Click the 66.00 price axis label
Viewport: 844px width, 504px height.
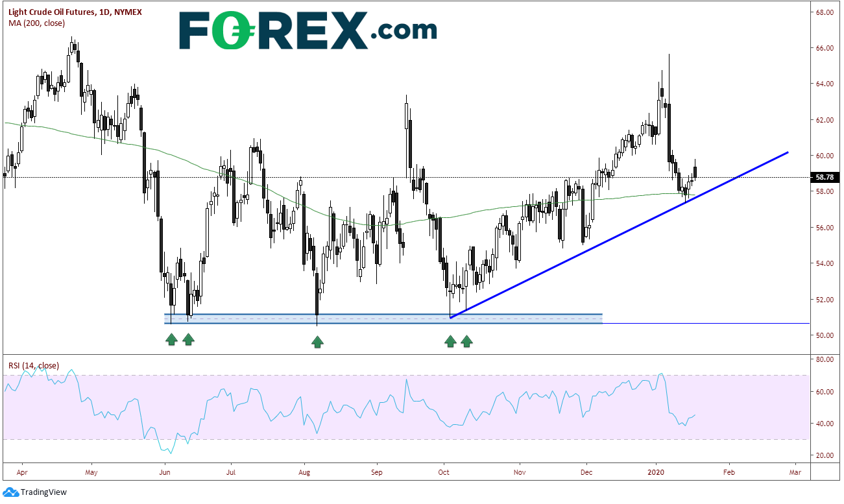(x=825, y=48)
